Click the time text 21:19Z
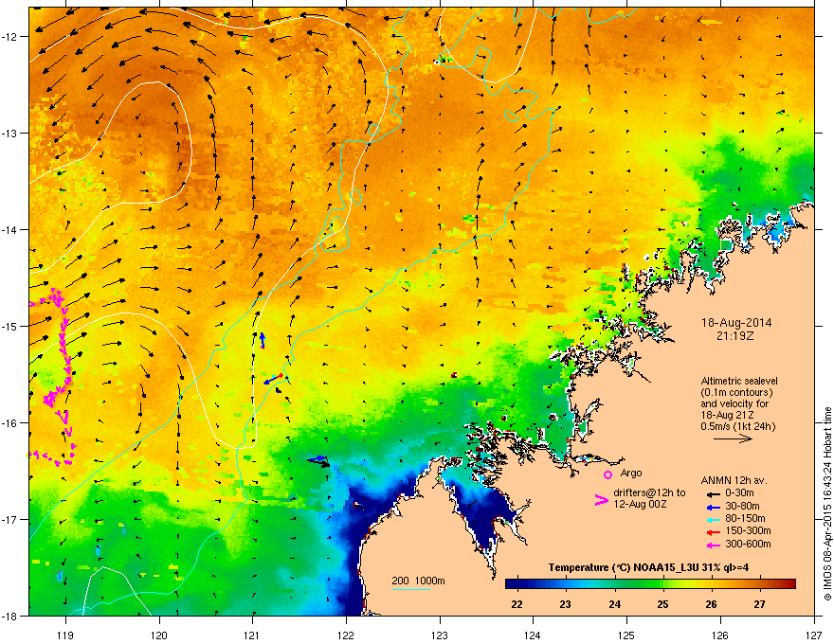 pyautogui.click(x=735, y=336)
